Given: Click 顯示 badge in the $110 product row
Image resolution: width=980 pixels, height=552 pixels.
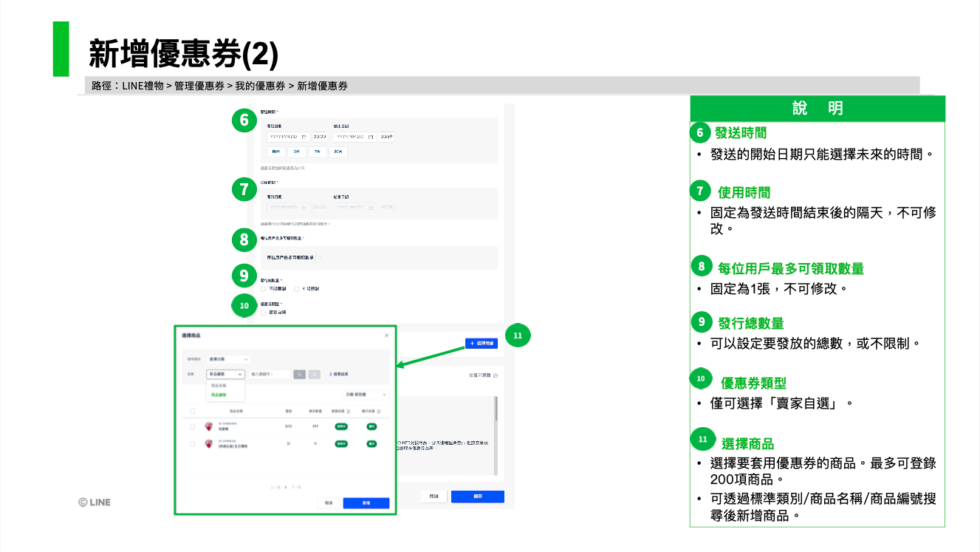Looking at the screenshot, I should (371, 426).
